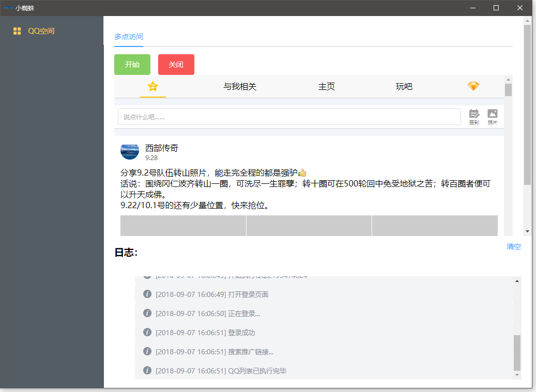The height and width of the screenshot is (392, 536).
Task: Select the star feed tab icon
Action: pos(153,86)
